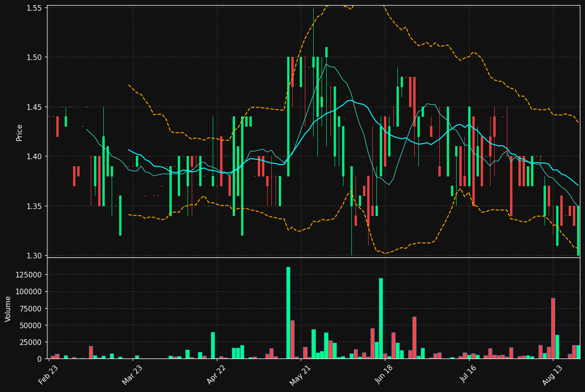Click the 1.40 price tick label
585x392 pixels.
(x=34, y=156)
